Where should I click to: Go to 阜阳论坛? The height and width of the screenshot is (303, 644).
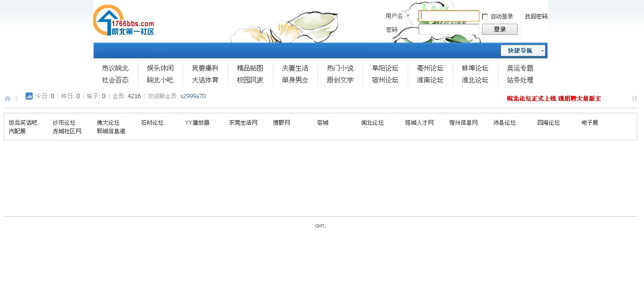(385, 68)
